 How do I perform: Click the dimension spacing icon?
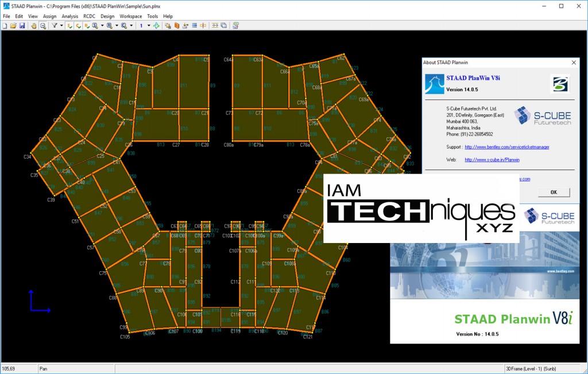(x=215, y=25)
